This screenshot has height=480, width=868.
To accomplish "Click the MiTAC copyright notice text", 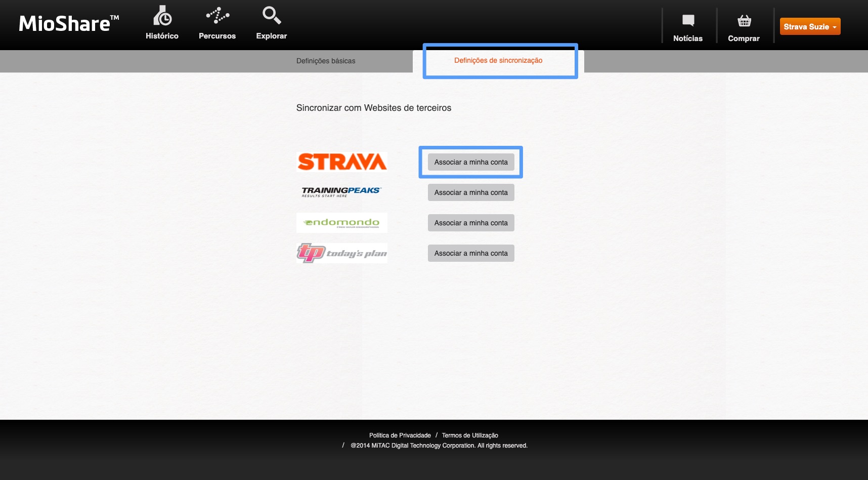I will click(x=439, y=446).
